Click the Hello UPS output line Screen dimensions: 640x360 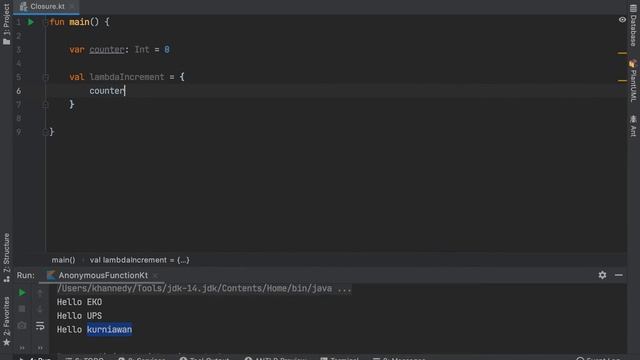pyautogui.click(x=79, y=316)
